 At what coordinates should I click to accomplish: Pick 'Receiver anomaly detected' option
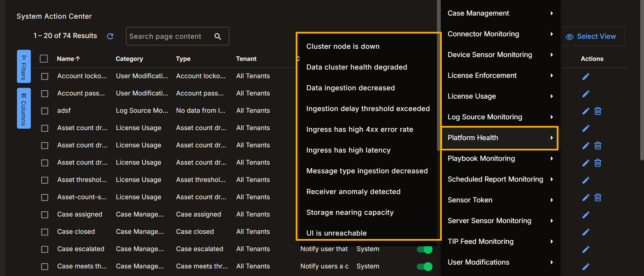coord(368,192)
